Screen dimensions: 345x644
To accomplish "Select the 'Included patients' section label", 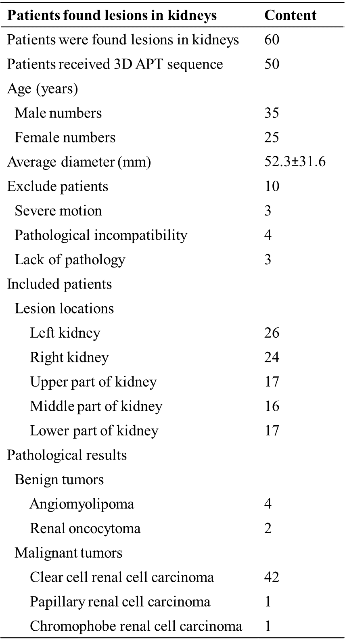I will 59,284.
